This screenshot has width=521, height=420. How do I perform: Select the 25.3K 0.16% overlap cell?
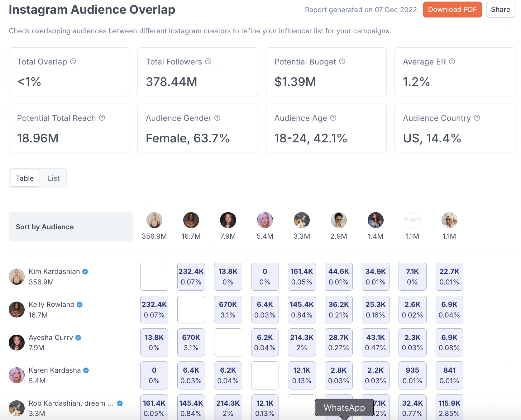tap(375, 310)
